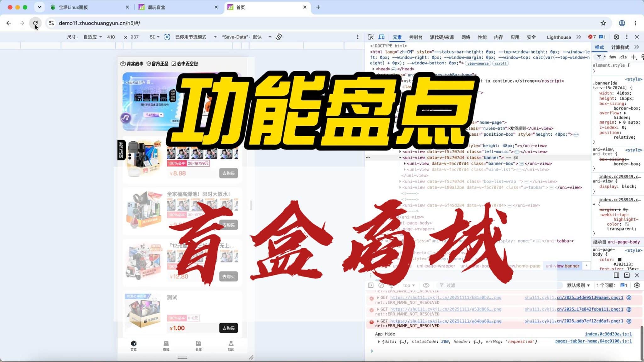Open the zoom percentage dropdown
The image size is (644, 362).
154,37
